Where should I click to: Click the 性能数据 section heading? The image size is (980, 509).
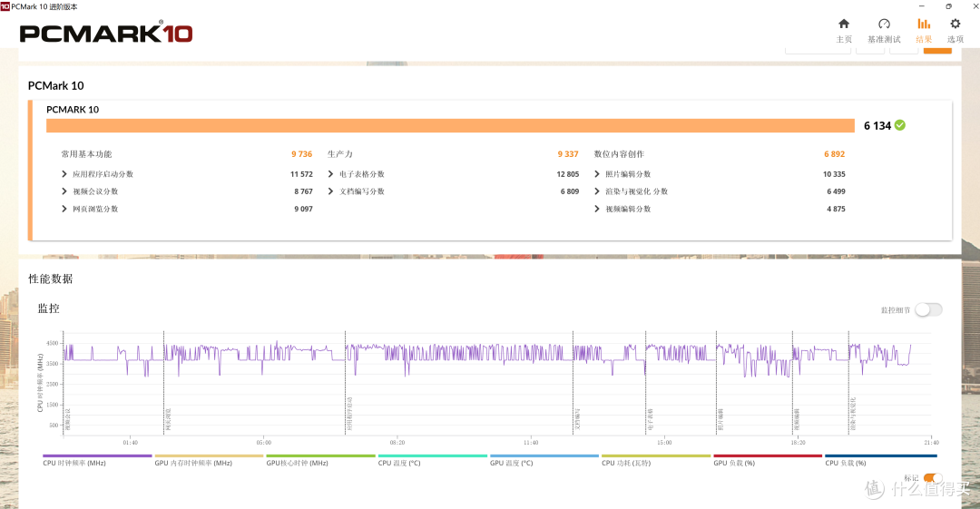pos(50,279)
